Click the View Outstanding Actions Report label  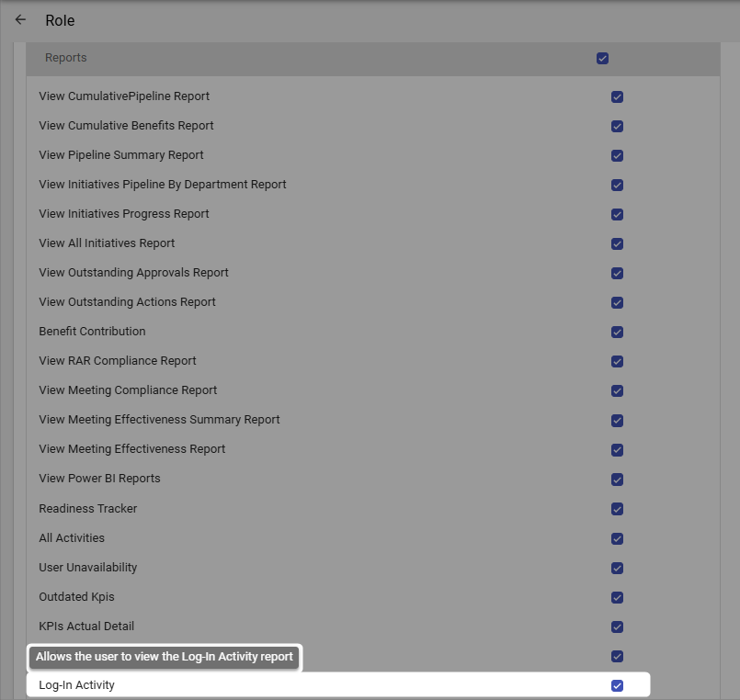127,302
